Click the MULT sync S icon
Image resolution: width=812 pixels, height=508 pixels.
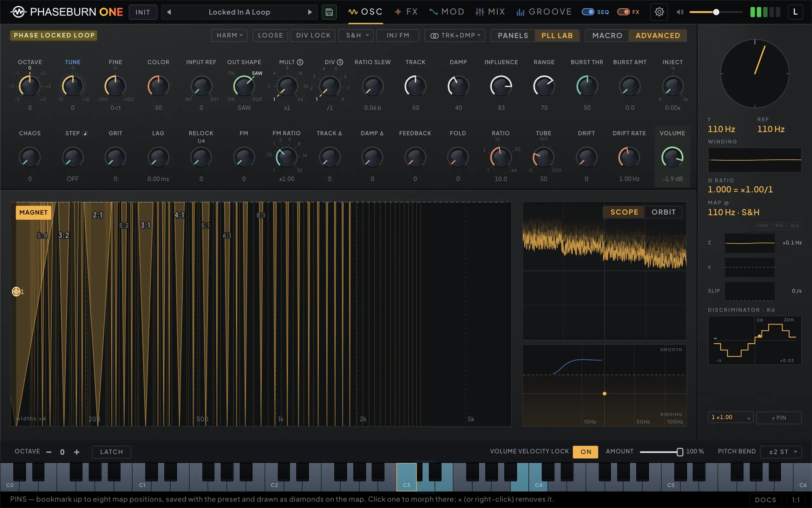300,62
